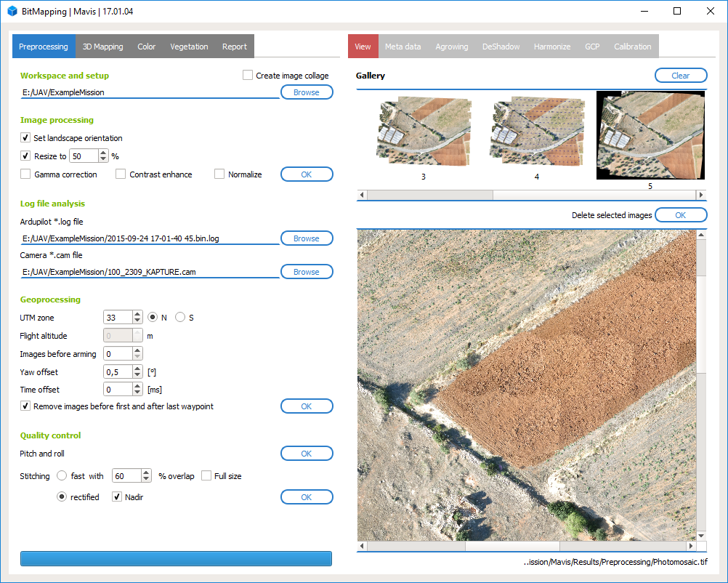Click gallery scrollbar right arrow
Viewport: 728px width, 583px height.
click(x=701, y=195)
